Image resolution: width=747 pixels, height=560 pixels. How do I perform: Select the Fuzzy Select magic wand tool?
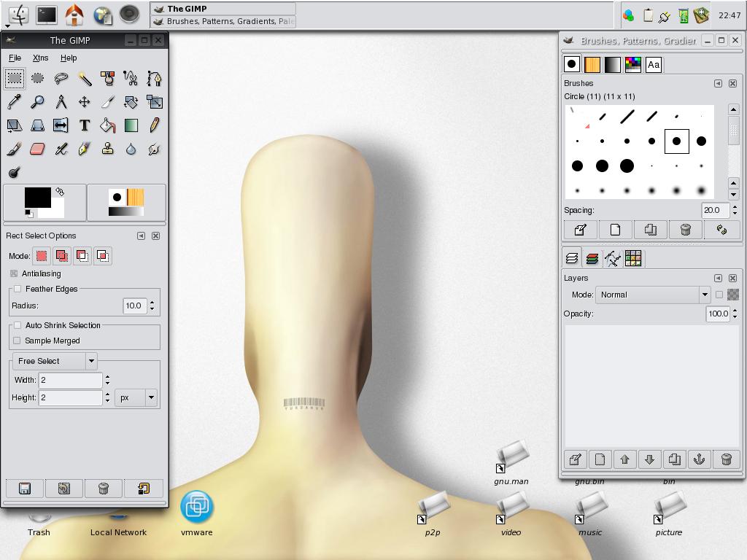click(x=85, y=78)
